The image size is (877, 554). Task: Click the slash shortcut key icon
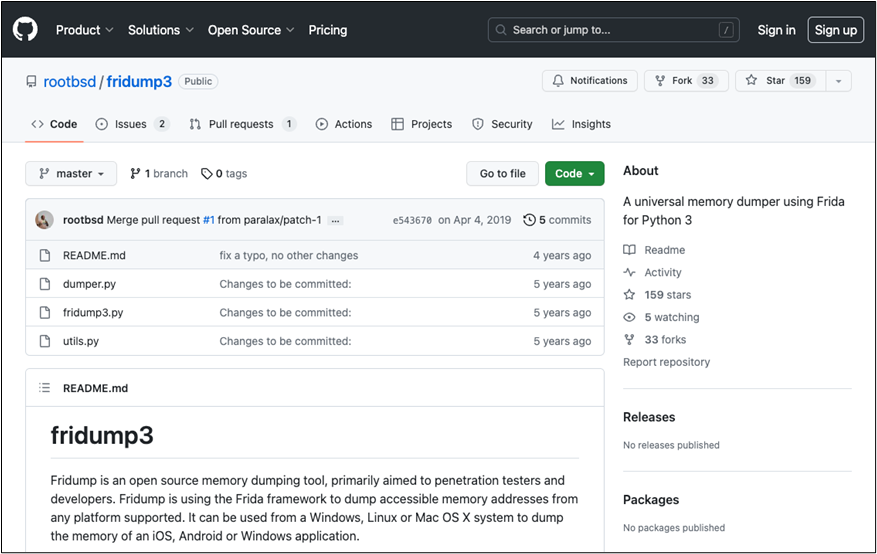tap(725, 30)
